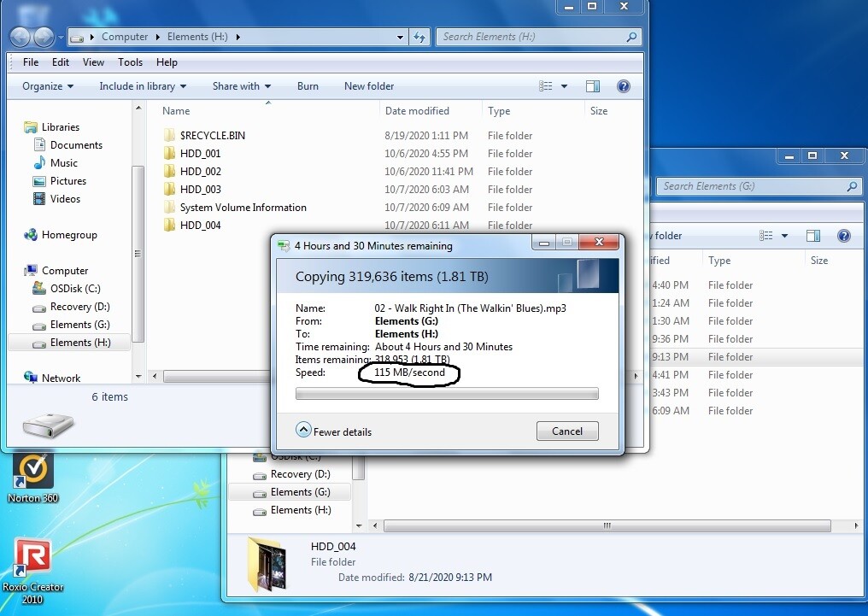
Task: Click the change view icon in H: window
Action: point(545,85)
